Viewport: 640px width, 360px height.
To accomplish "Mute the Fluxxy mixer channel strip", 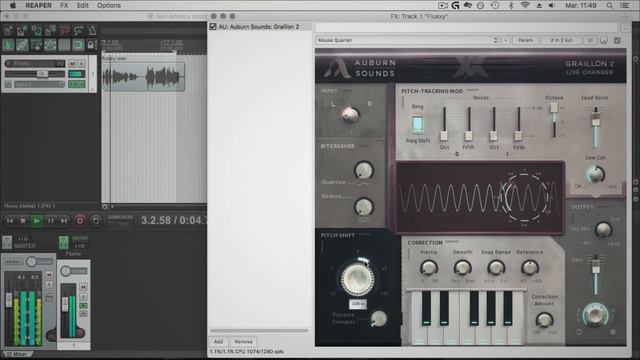I will click(83, 287).
